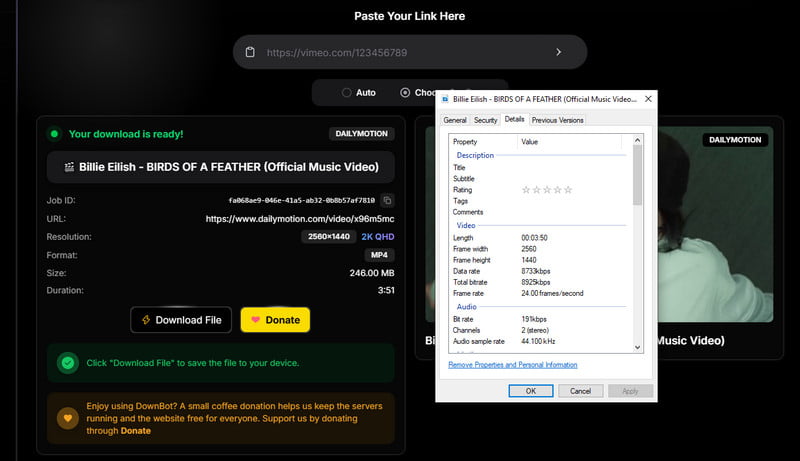This screenshot has height=461, width=800.
Task: Copy the Job ID with the copy icon
Action: point(387,200)
